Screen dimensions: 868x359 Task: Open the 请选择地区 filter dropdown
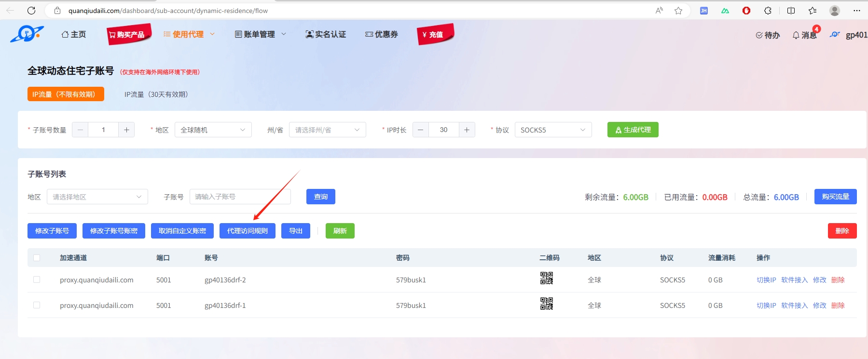97,197
